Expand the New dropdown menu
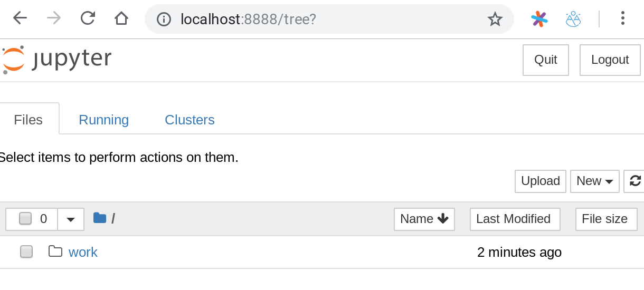The height and width of the screenshot is (290, 644). (x=594, y=181)
